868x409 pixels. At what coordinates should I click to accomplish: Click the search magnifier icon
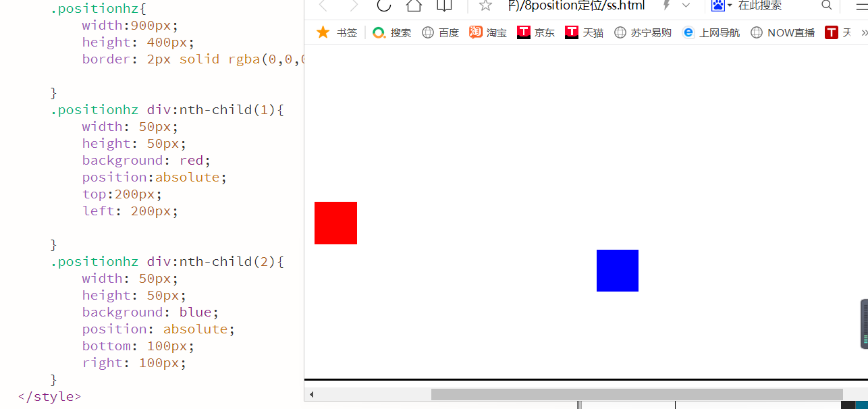click(x=827, y=5)
